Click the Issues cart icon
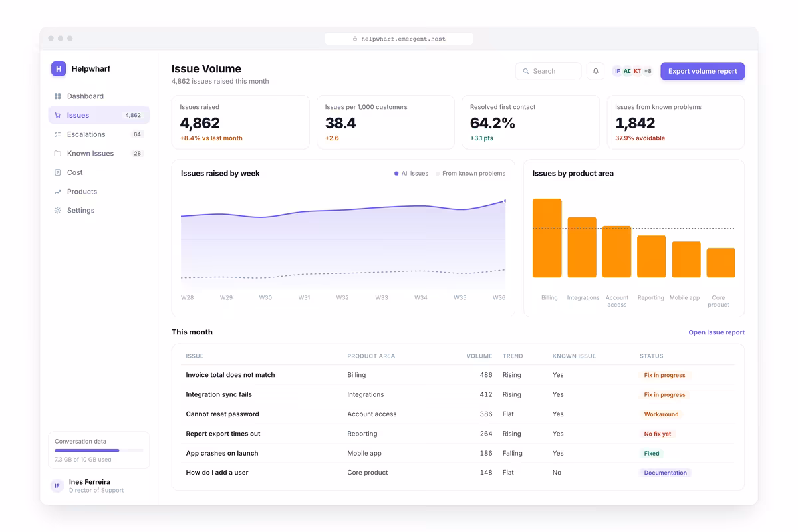 tap(58, 115)
